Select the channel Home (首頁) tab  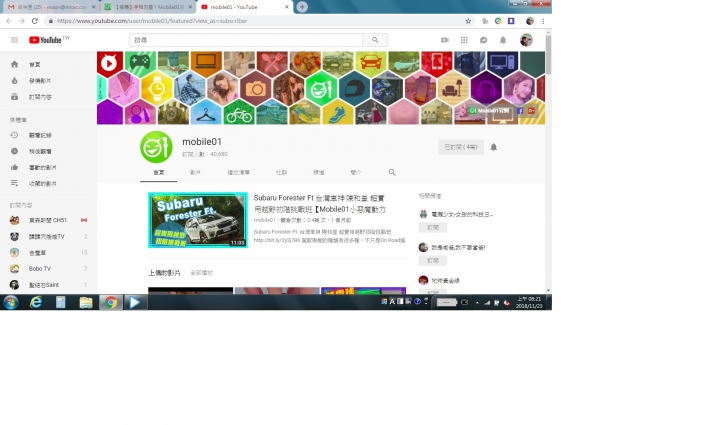(158, 173)
